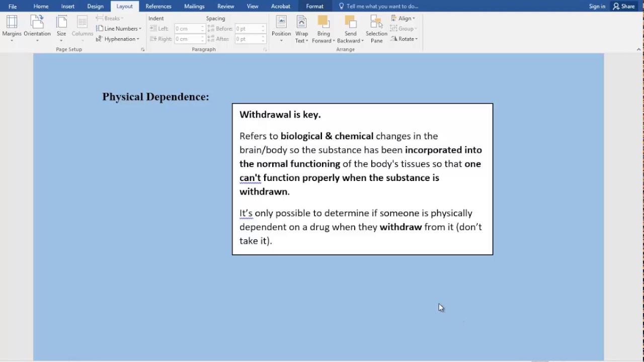Viewport: 644px width, 362px height.
Task: Click the Indent Left value field
Action: tap(187, 29)
